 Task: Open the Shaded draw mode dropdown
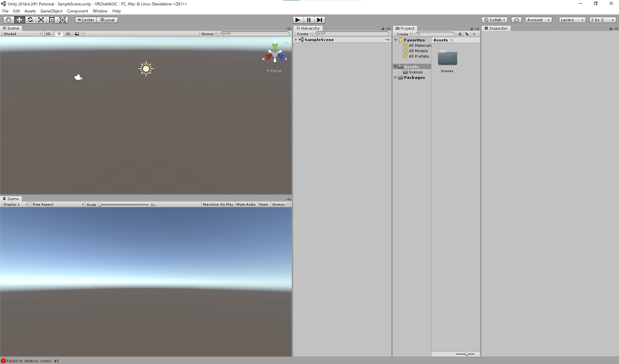click(x=22, y=34)
